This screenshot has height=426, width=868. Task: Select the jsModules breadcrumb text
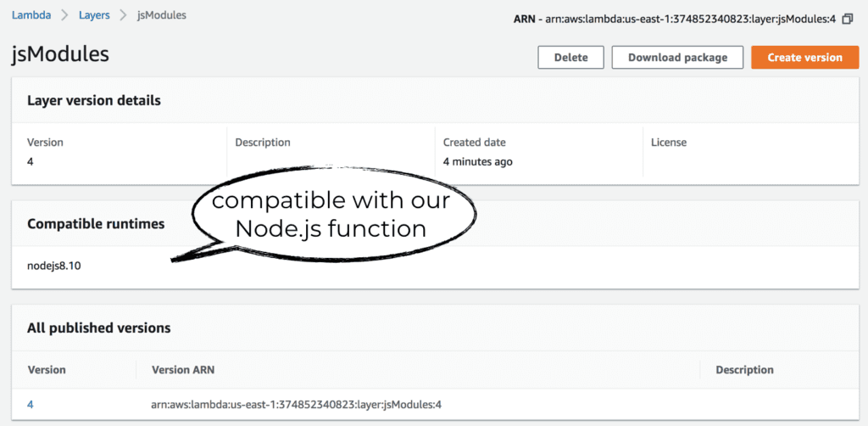(x=162, y=15)
